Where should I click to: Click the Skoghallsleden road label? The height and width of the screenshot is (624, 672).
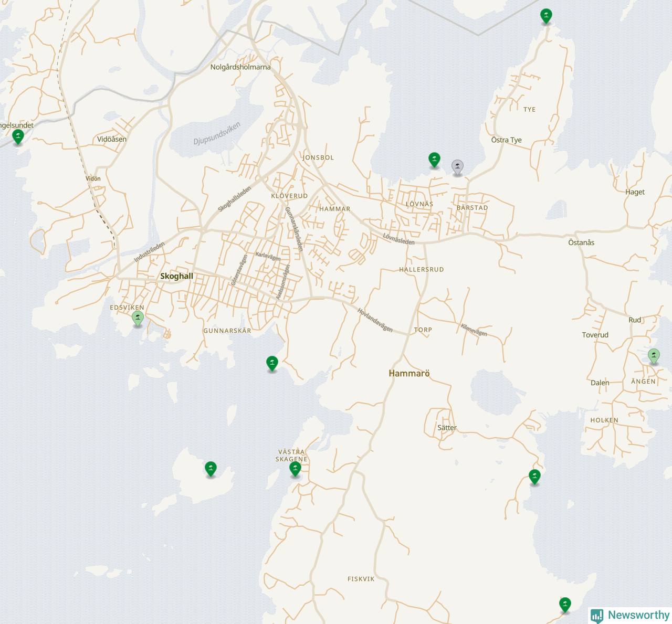click(235, 199)
